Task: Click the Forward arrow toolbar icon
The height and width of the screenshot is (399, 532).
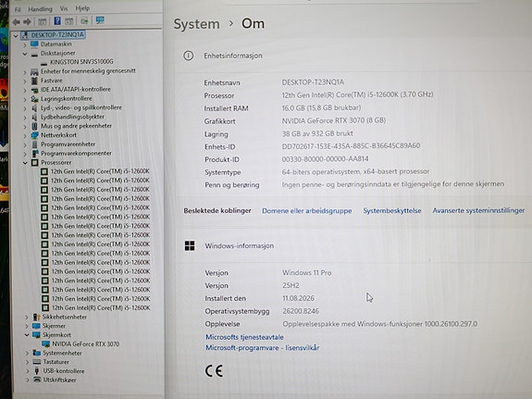Action: (x=27, y=22)
